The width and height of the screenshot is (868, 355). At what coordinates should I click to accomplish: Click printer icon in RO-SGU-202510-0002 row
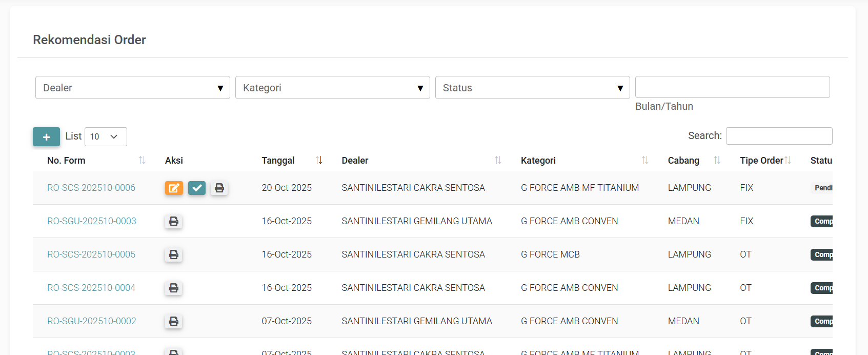(174, 321)
